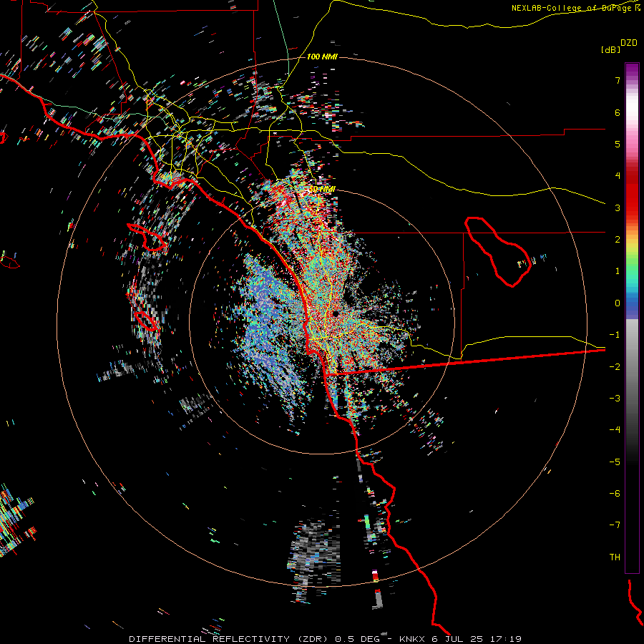Click the -3 value on the color scale

(615, 399)
